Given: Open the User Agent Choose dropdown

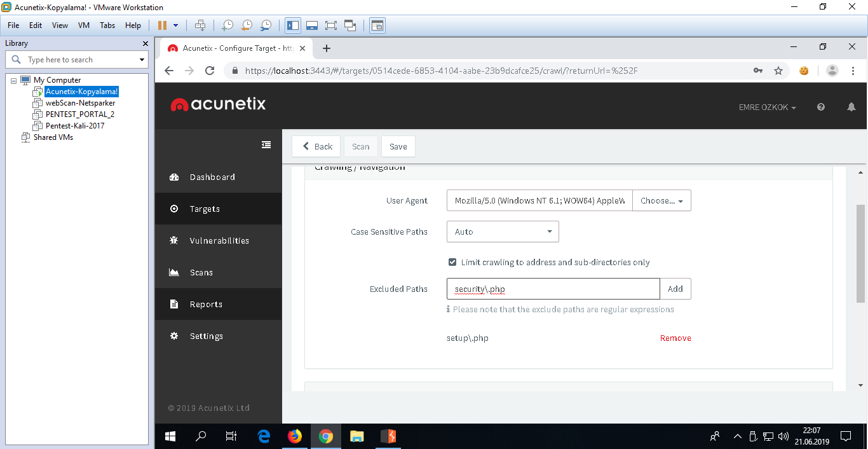Looking at the screenshot, I should coord(661,200).
